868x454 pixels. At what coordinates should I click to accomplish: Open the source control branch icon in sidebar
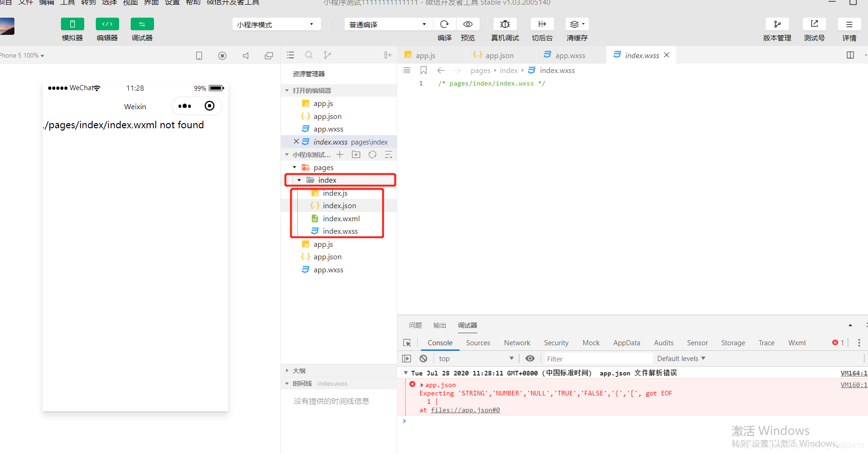pos(327,55)
